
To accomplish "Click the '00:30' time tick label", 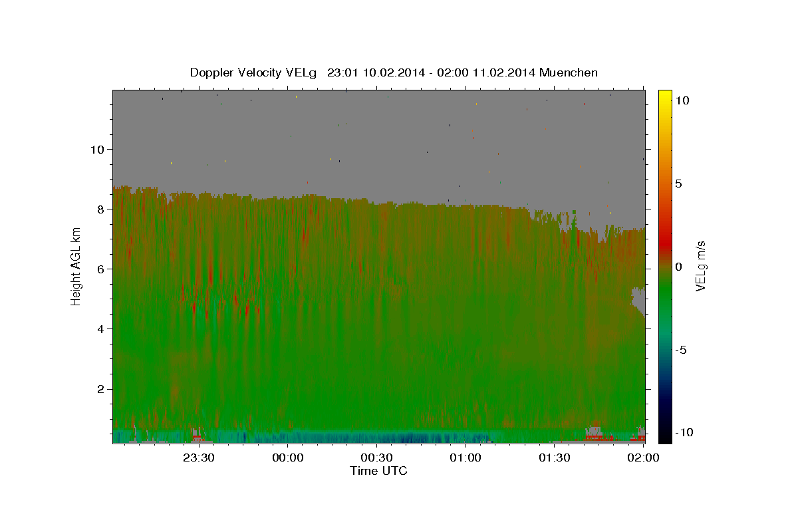I will click(x=377, y=458).
